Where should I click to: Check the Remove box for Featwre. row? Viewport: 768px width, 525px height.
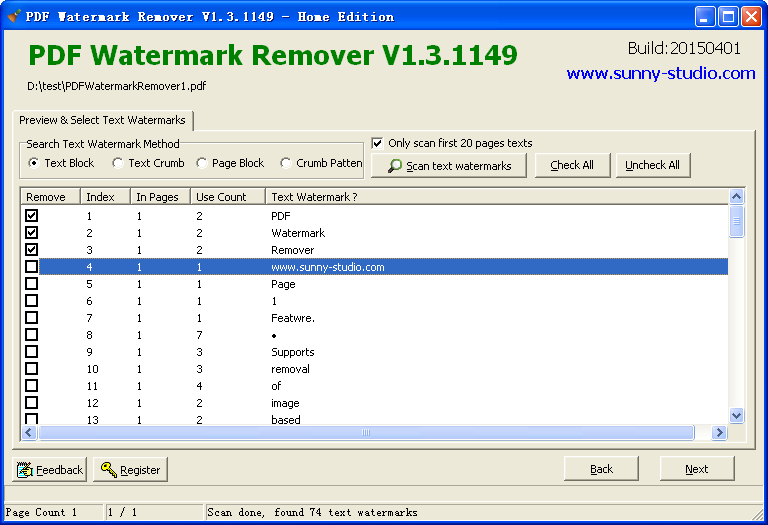(x=31, y=318)
